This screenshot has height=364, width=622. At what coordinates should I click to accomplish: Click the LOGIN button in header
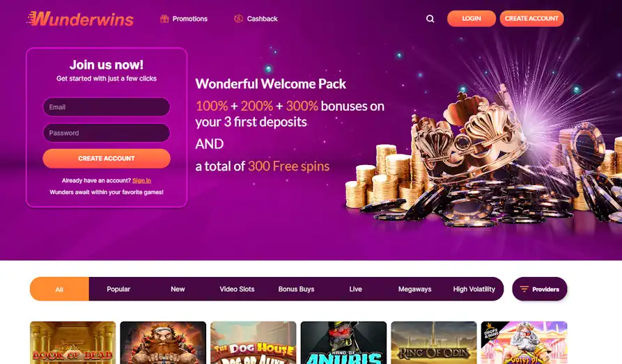(472, 19)
